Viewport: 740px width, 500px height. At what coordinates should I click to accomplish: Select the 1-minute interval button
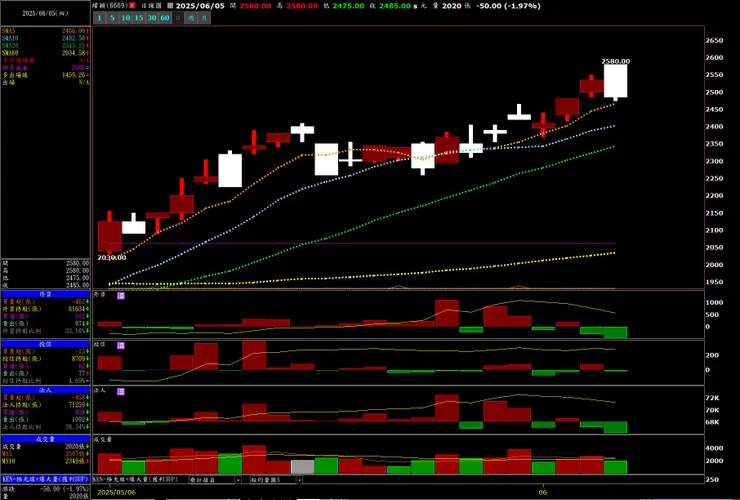point(100,18)
